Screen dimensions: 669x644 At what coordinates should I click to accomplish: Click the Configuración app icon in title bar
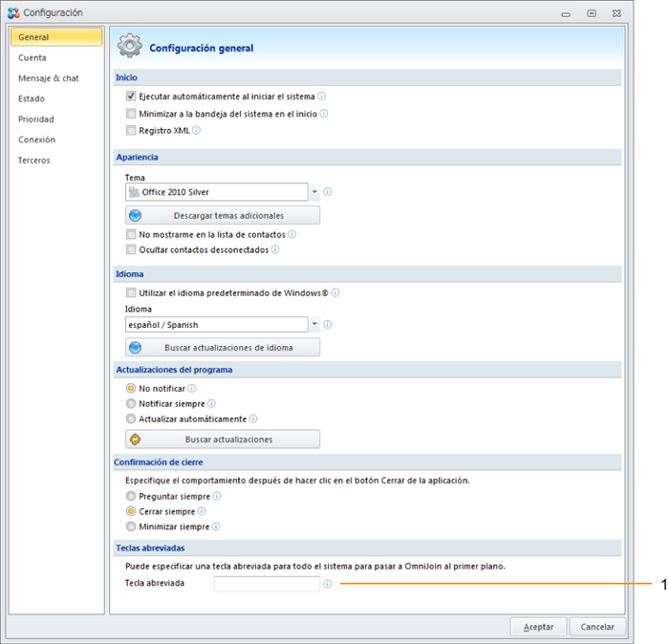13,12
